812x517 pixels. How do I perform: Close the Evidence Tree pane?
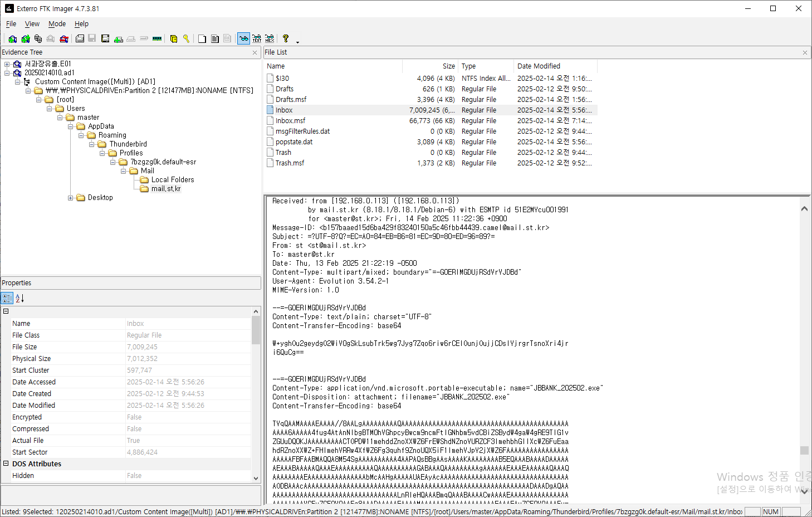click(x=255, y=52)
